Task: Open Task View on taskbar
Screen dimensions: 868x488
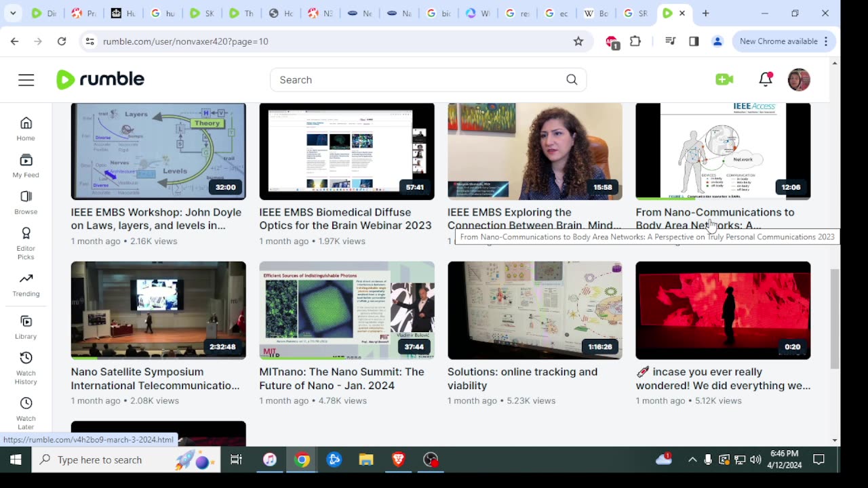Action: (x=236, y=460)
